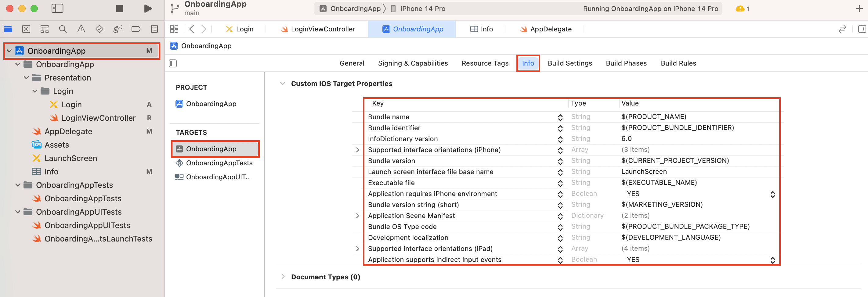The image size is (868, 297).
Task: Toggle the left inspector panel button
Action: point(173,63)
